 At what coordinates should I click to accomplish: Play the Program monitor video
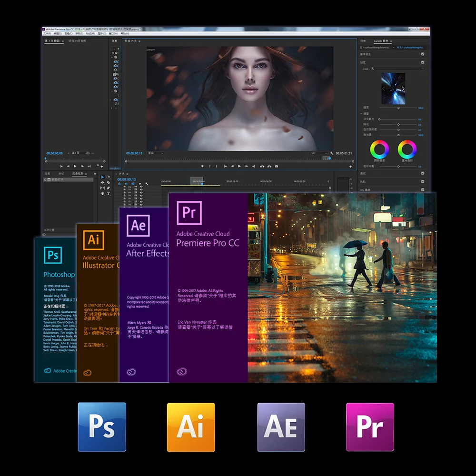[x=239, y=166]
